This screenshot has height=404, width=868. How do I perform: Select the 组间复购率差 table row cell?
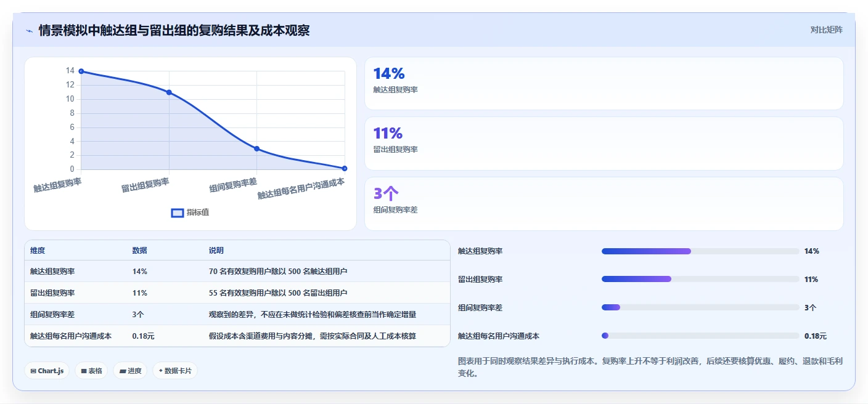(x=52, y=314)
